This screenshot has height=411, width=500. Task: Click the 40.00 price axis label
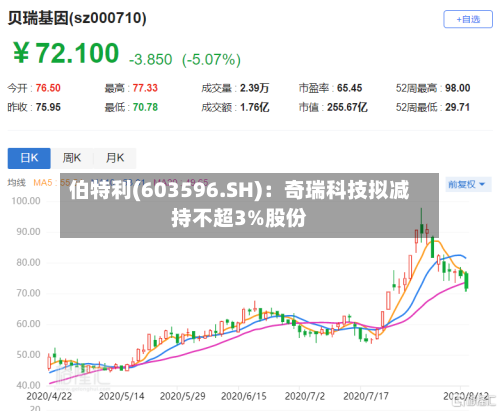(x=28, y=385)
